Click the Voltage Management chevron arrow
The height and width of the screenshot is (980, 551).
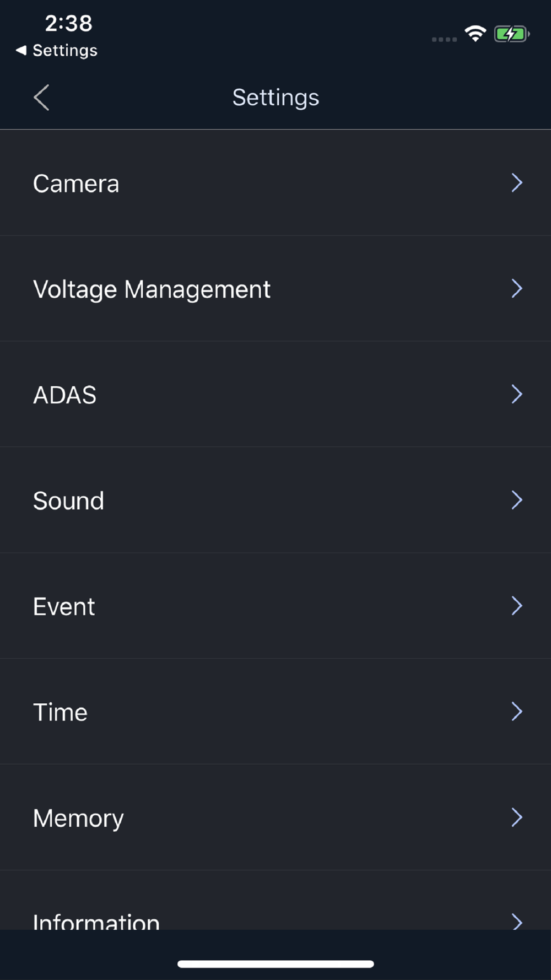click(x=516, y=288)
